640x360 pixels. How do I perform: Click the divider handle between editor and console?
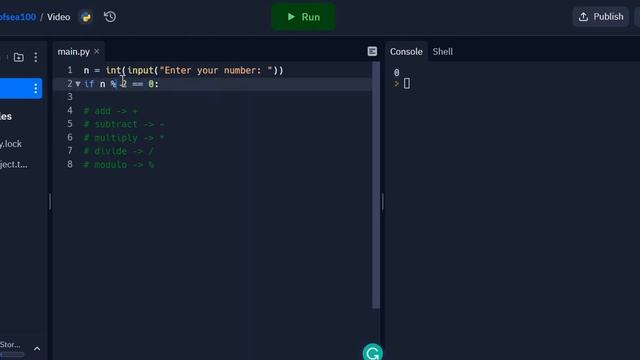pyautogui.click(x=382, y=202)
